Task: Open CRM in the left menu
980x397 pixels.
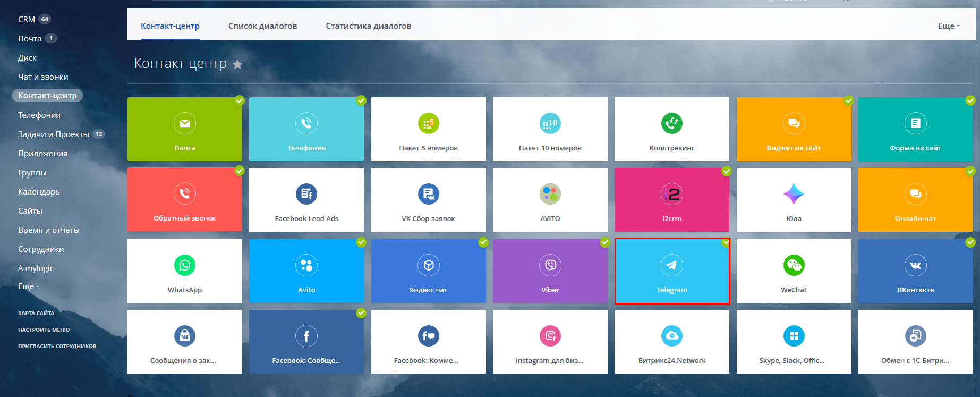Action: pos(27,20)
